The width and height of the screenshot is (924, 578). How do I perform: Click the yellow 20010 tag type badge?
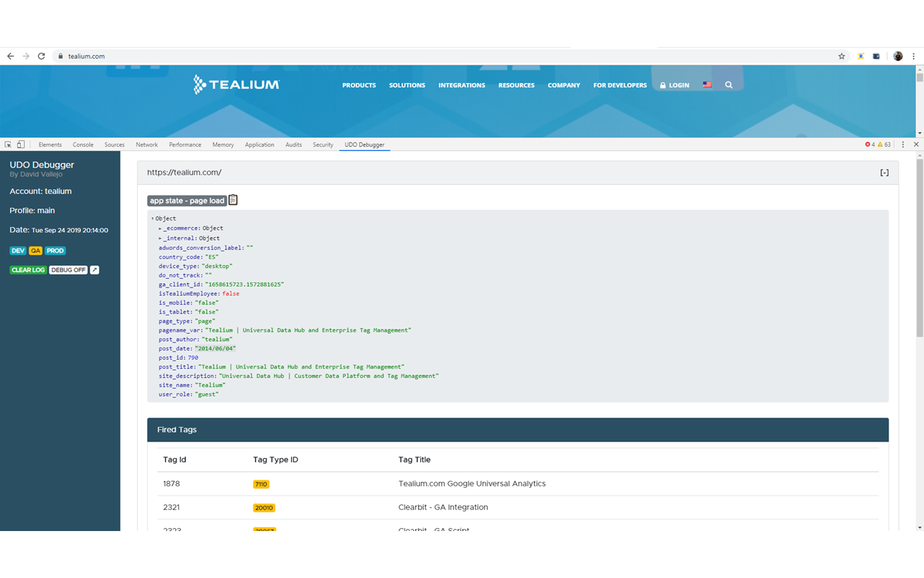[264, 508]
